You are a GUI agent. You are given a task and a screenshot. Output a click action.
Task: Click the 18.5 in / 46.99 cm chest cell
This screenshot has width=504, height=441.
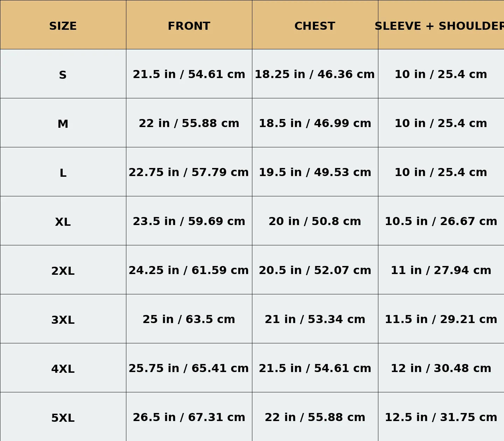click(x=315, y=123)
